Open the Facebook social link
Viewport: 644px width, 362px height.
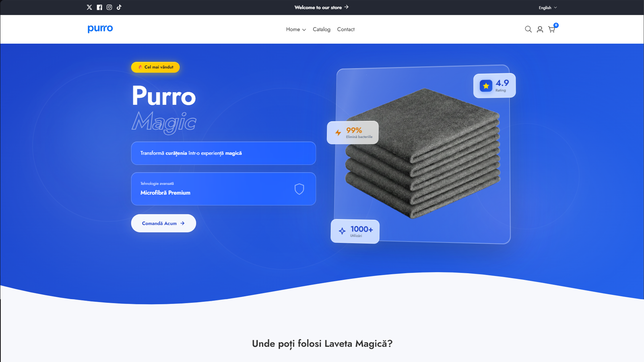(x=99, y=7)
